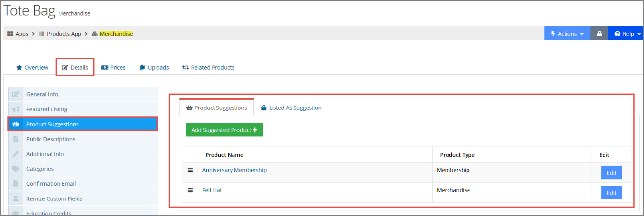Click Add Suggested Product button
This screenshot has width=644, height=216.
(x=224, y=130)
